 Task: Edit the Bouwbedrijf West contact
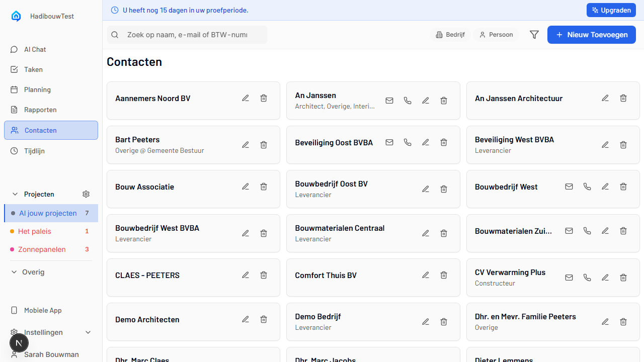tap(605, 187)
